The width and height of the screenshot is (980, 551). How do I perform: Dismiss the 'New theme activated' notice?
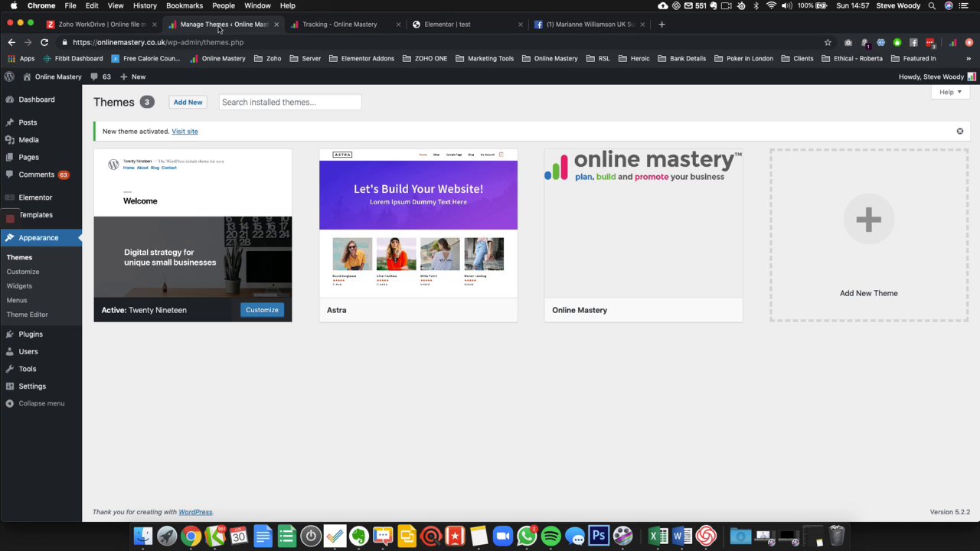(x=960, y=131)
